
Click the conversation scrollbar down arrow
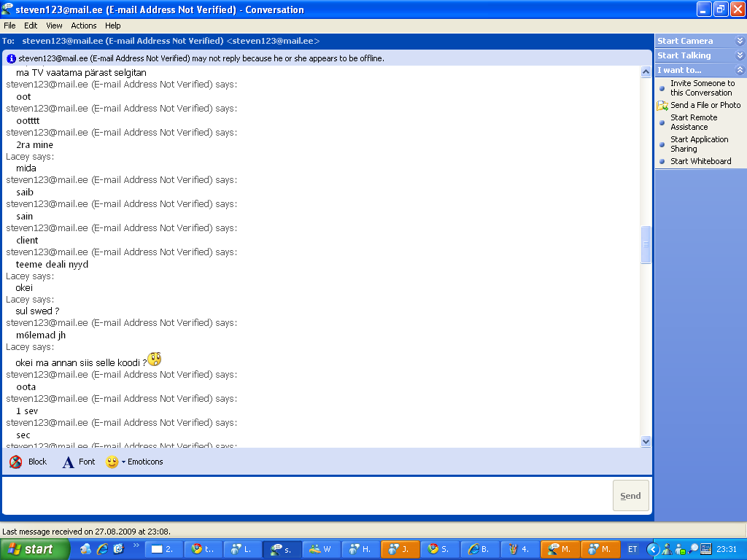(x=646, y=441)
